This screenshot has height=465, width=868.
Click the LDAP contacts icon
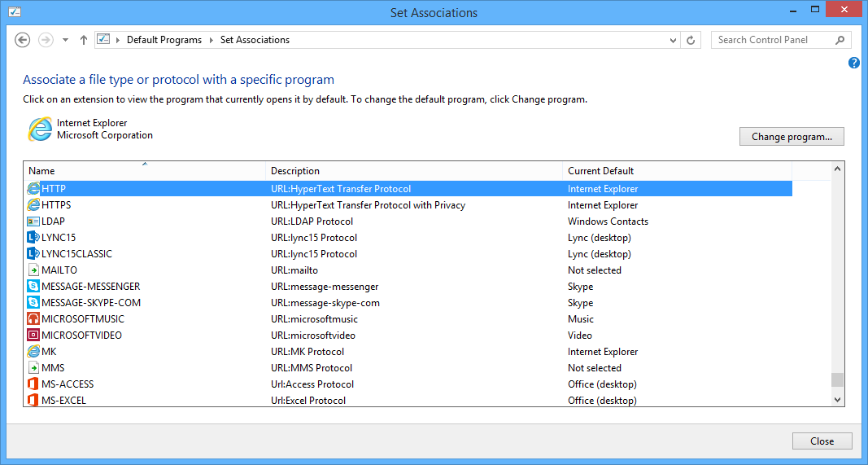click(33, 222)
